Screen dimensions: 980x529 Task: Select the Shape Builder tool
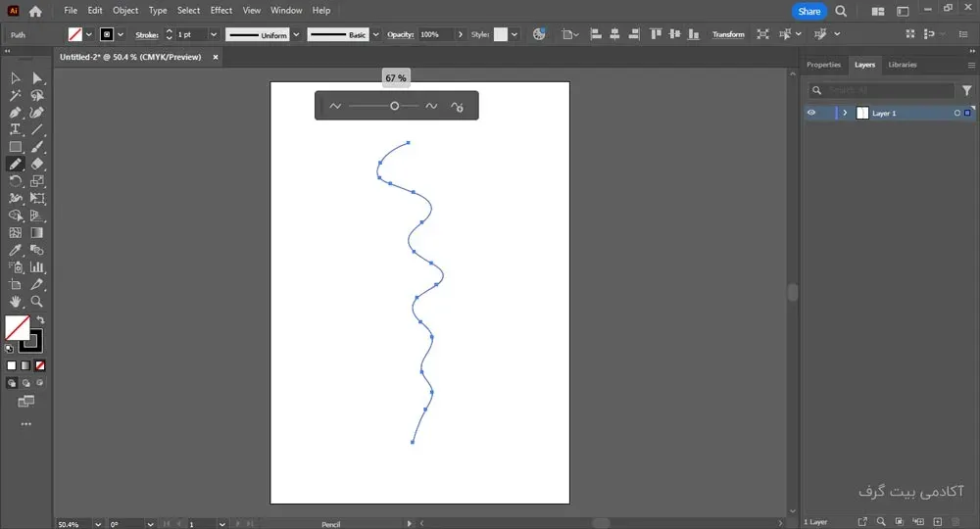coord(15,216)
